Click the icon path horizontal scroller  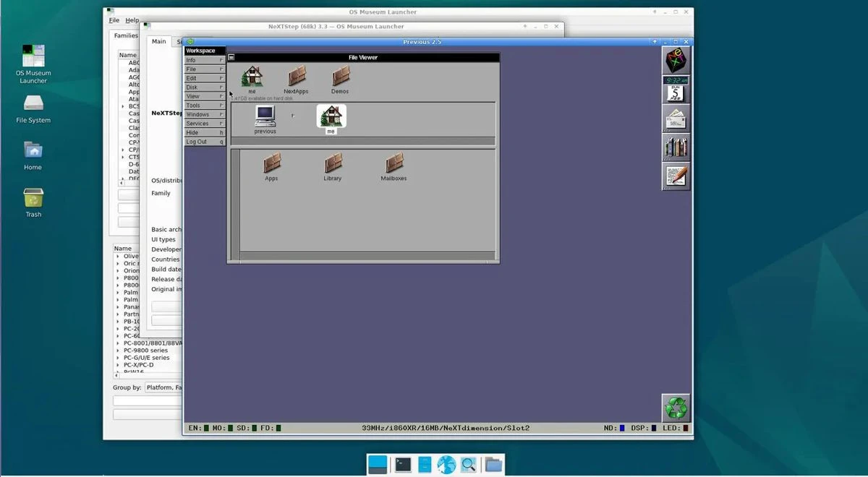click(363, 141)
